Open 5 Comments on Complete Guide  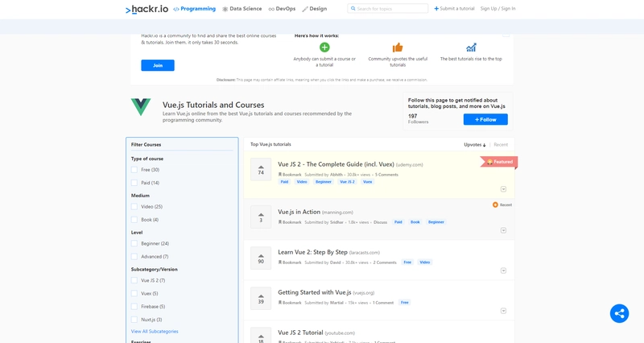pyautogui.click(x=386, y=175)
